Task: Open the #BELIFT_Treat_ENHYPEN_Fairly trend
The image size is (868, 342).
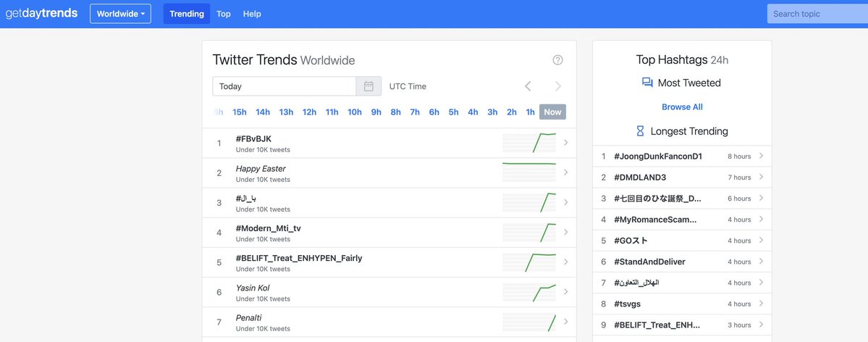Action: tap(299, 258)
